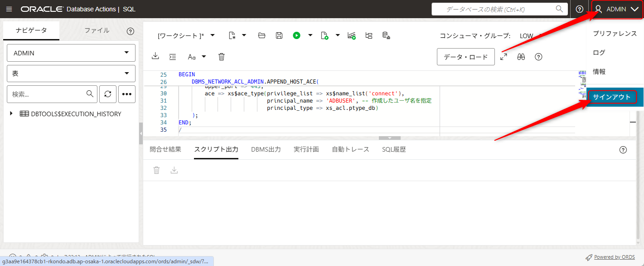Viewport: 644px width, 266px height.
Task: Switch to the SQL履歴 tab
Action: click(x=394, y=149)
